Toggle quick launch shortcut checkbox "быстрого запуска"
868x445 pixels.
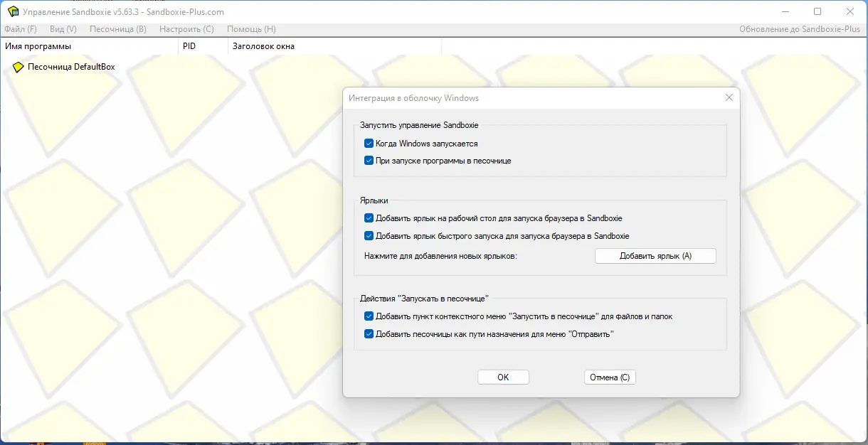click(369, 236)
